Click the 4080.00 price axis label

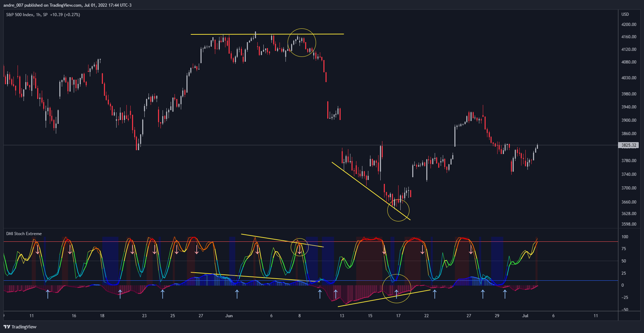point(629,62)
